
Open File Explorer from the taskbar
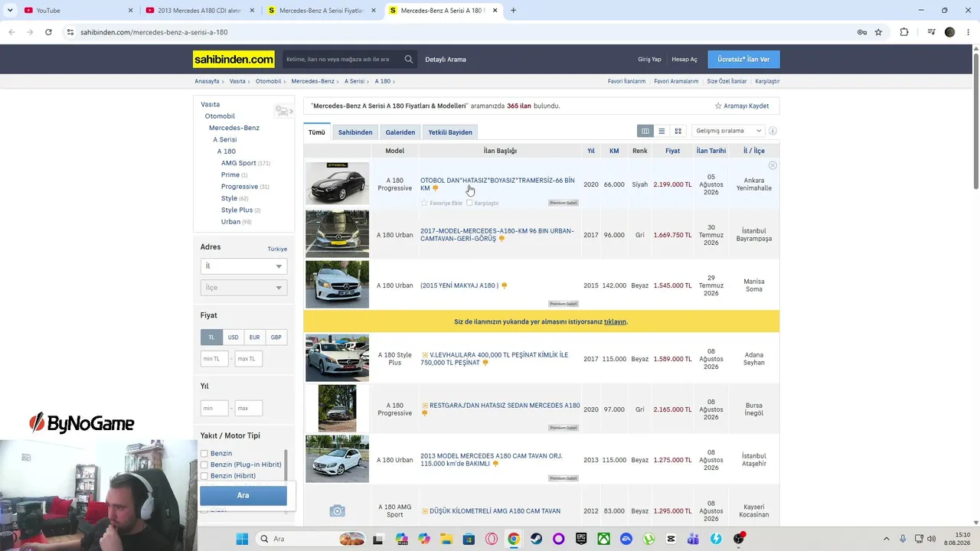coord(446,539)
